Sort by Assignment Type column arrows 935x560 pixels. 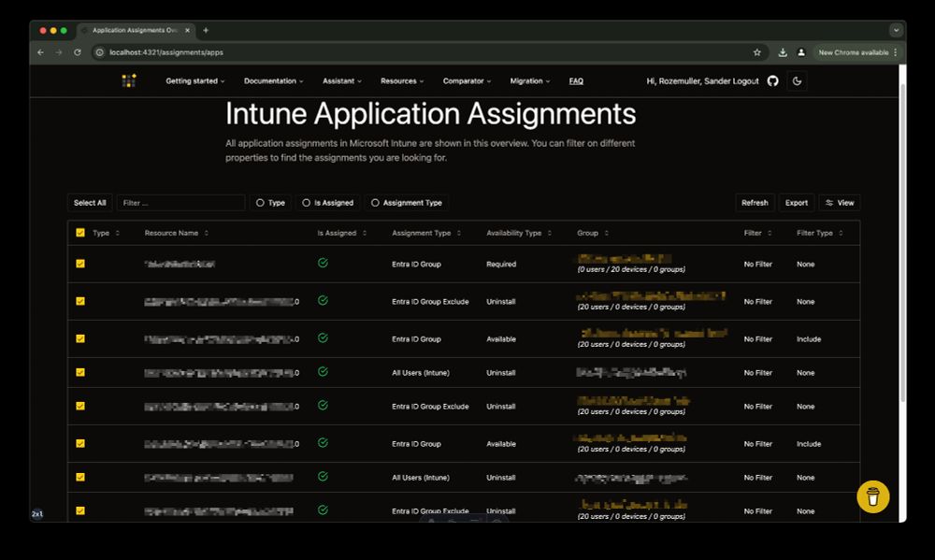[458, 233]
